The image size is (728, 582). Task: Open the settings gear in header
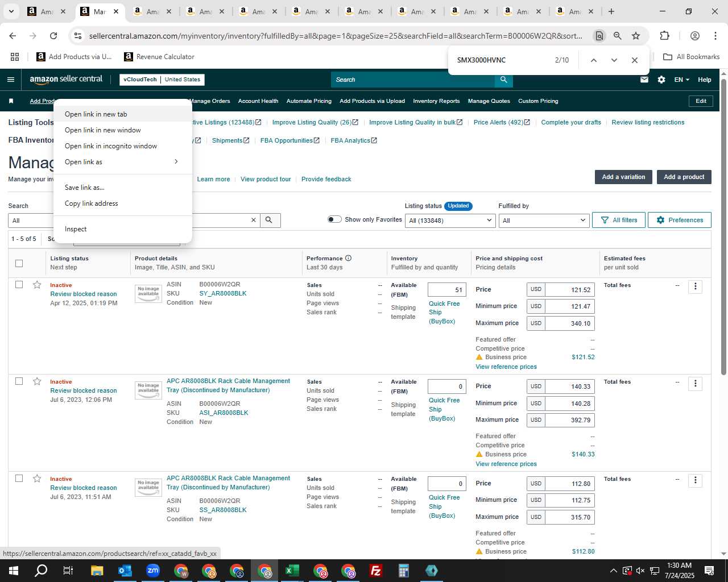point(661,80)
